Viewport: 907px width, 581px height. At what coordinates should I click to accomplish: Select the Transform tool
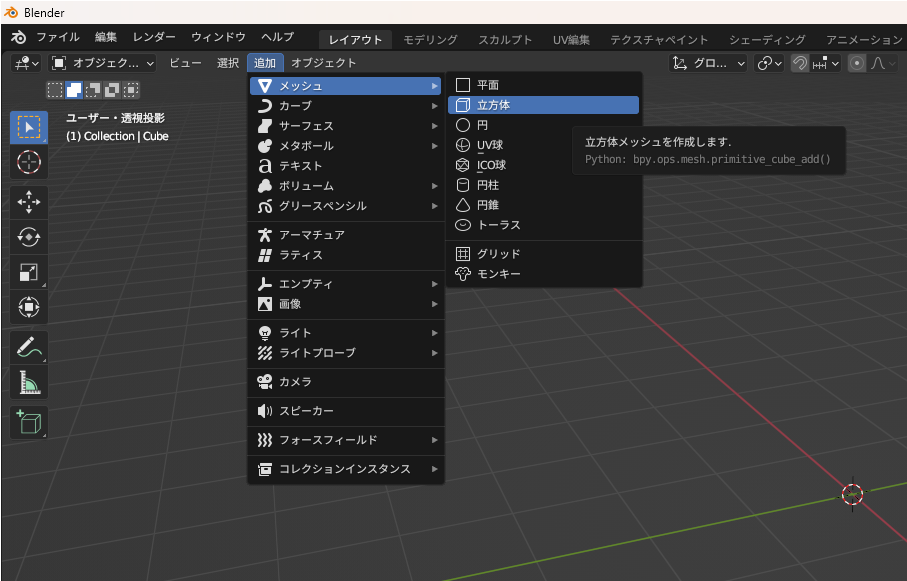point(29,307)
